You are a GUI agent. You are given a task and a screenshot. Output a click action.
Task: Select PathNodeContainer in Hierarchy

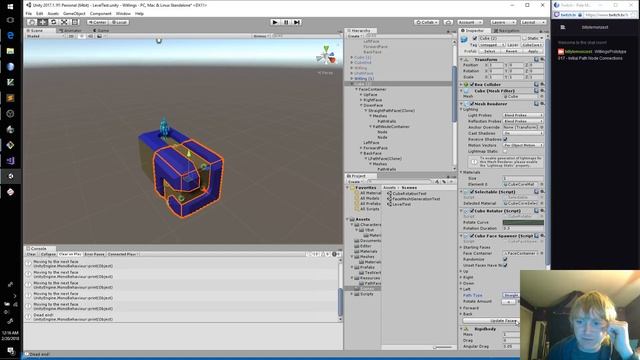391,127
